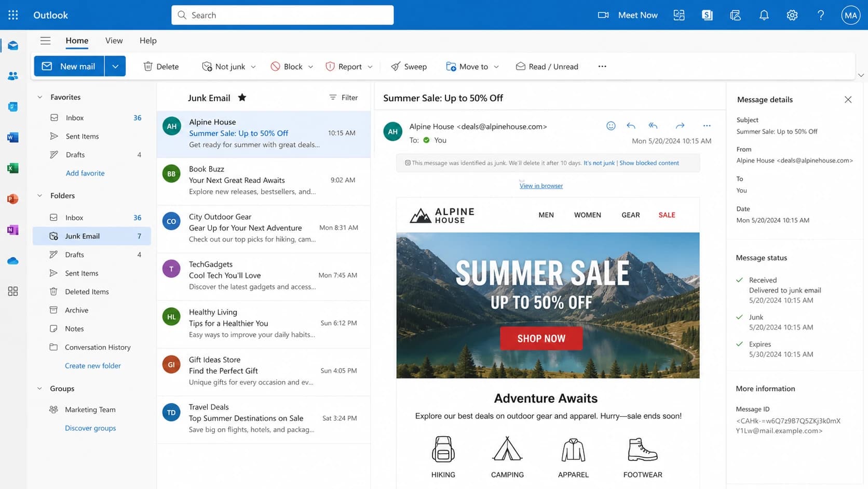Open More apps icon in left rail
Image resolution: width=868 pixels, height=489 pixels.
tap(13, 291)
